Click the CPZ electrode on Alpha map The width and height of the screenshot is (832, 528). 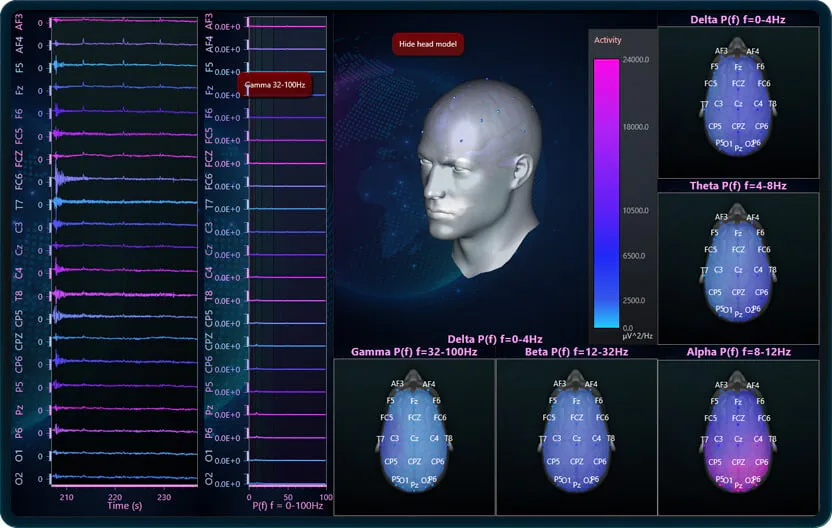[x=738, y=462]
